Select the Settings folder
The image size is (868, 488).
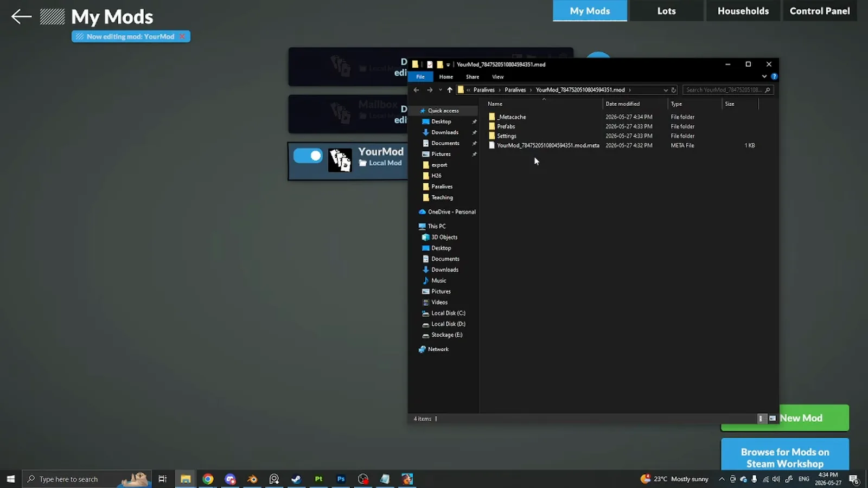coord(507,136)
